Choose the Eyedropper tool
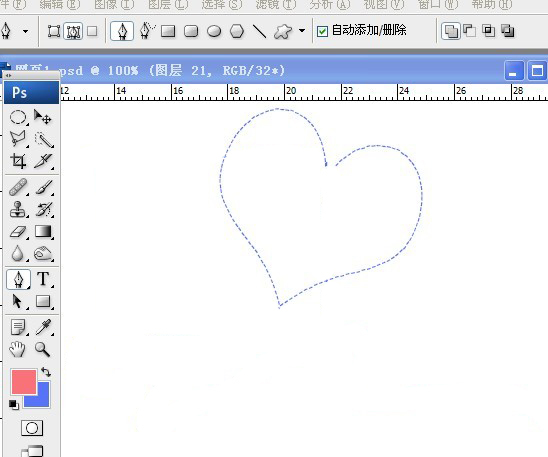This screenshot has width=548, height=457. tap(43, 327)
